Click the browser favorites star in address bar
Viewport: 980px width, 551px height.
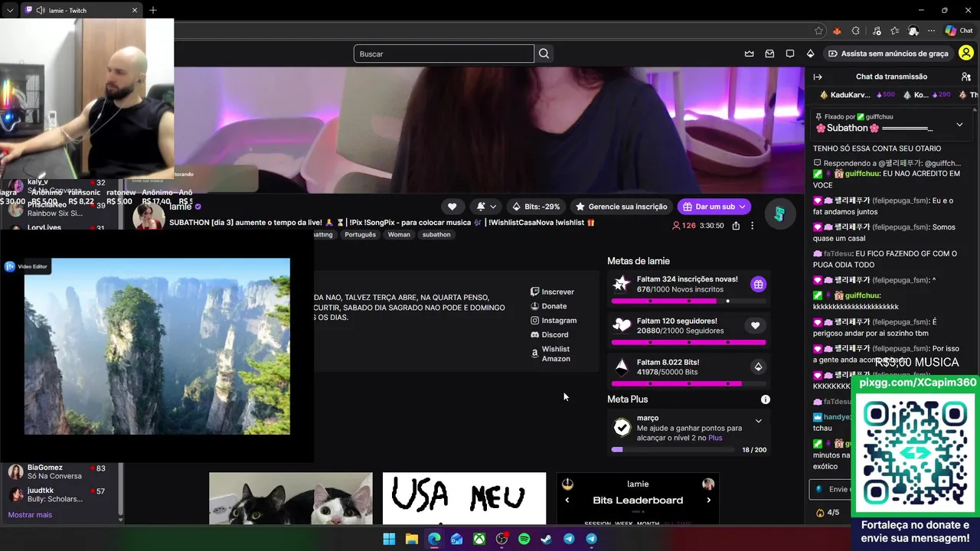point(818,31)
